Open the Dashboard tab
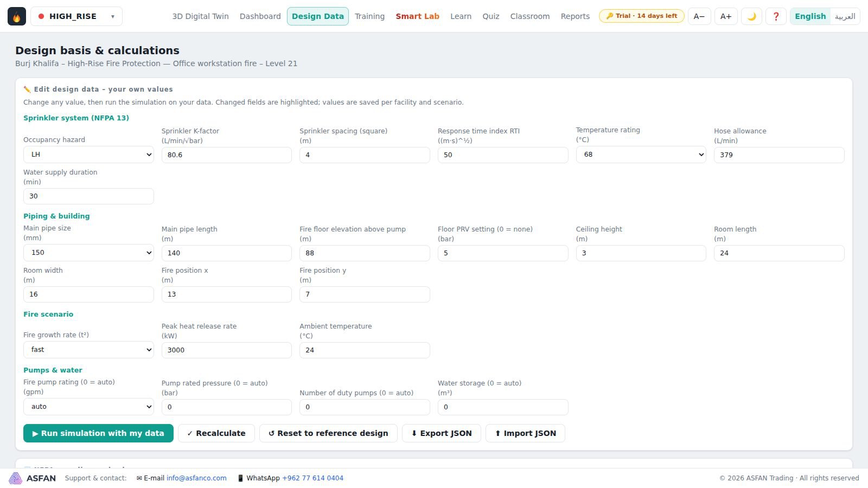Image resolution: width=868 pixels, height=488 pixels. (260, 16)
